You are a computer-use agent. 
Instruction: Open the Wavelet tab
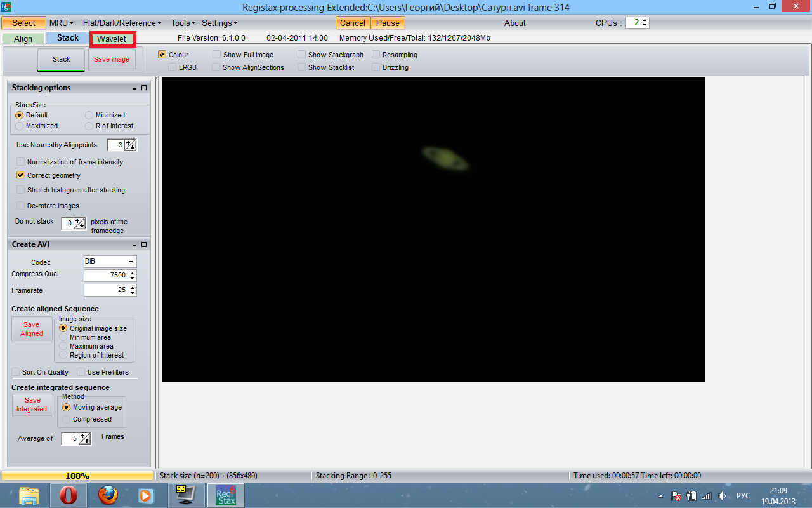click(x=112, y=39)
